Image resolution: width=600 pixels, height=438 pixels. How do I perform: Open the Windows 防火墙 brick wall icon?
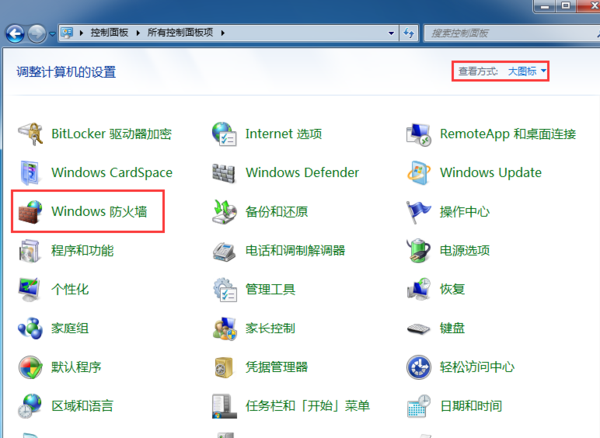click(31, 212)
